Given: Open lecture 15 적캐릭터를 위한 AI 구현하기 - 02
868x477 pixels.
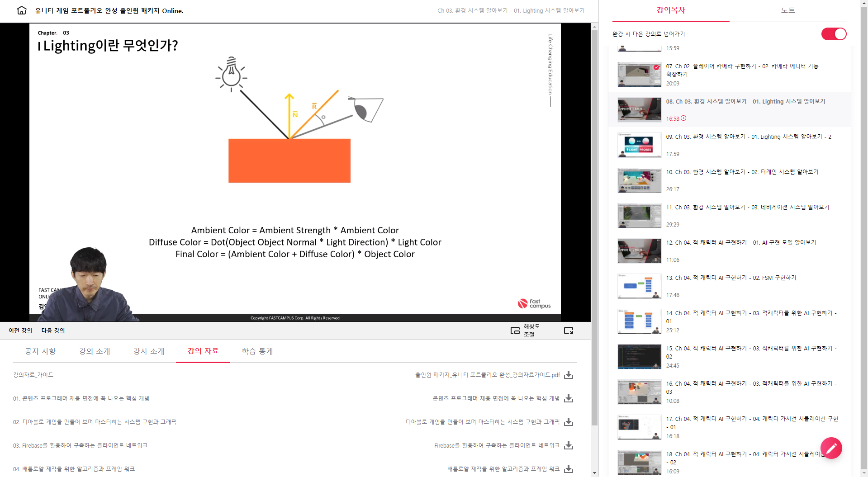Looking at the screenshot, I should 730,357.
